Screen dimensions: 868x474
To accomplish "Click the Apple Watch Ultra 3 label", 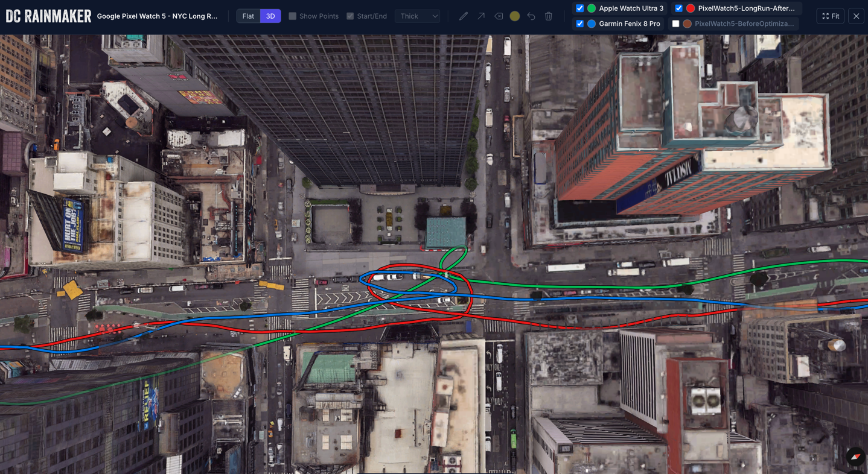I will pos(631,8).
